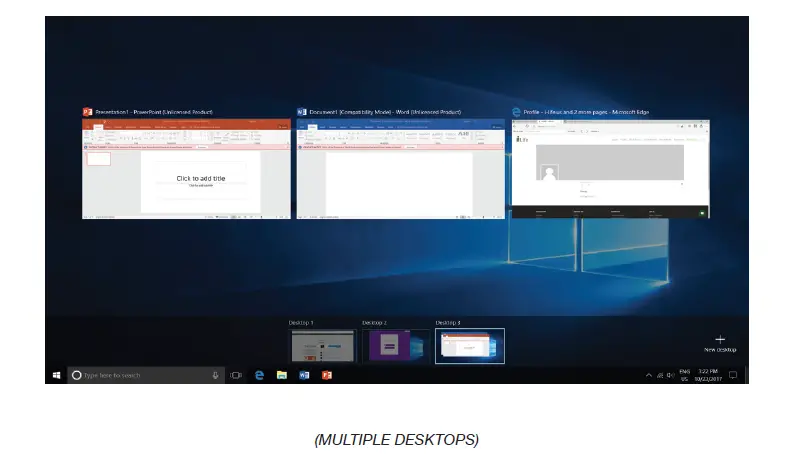Focus the 'Type here to search' field

click(146, 375)
